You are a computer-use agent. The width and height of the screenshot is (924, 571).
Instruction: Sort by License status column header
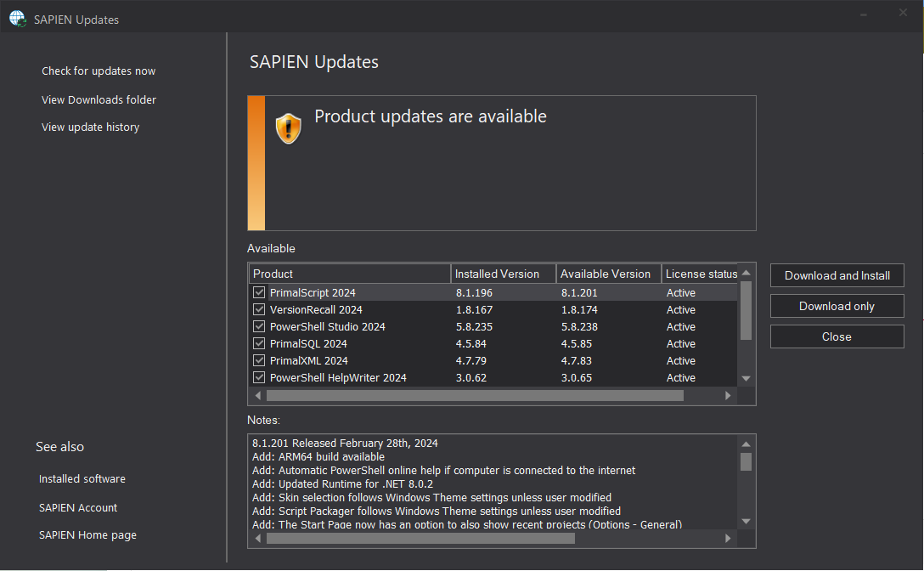700,274
